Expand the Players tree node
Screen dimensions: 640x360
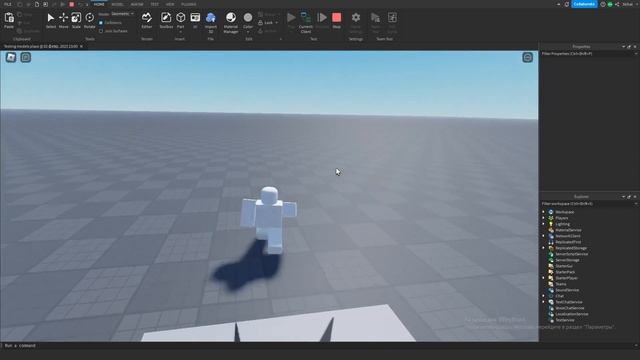(543, 218)
